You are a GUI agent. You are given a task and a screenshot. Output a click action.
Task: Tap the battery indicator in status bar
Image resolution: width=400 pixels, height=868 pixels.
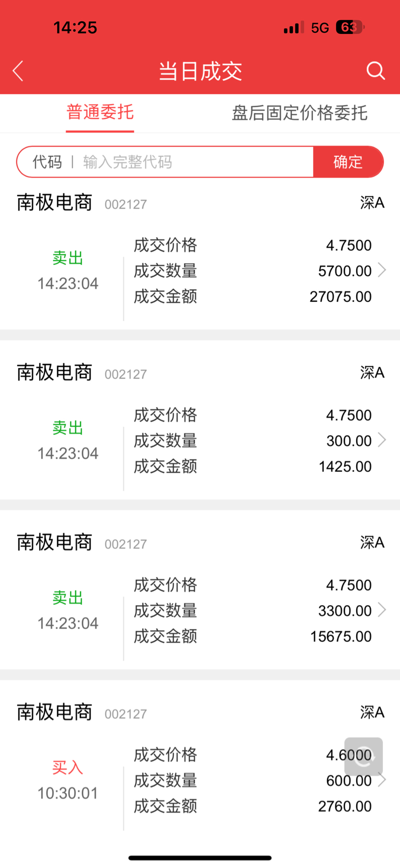click(x=350, y=27)
